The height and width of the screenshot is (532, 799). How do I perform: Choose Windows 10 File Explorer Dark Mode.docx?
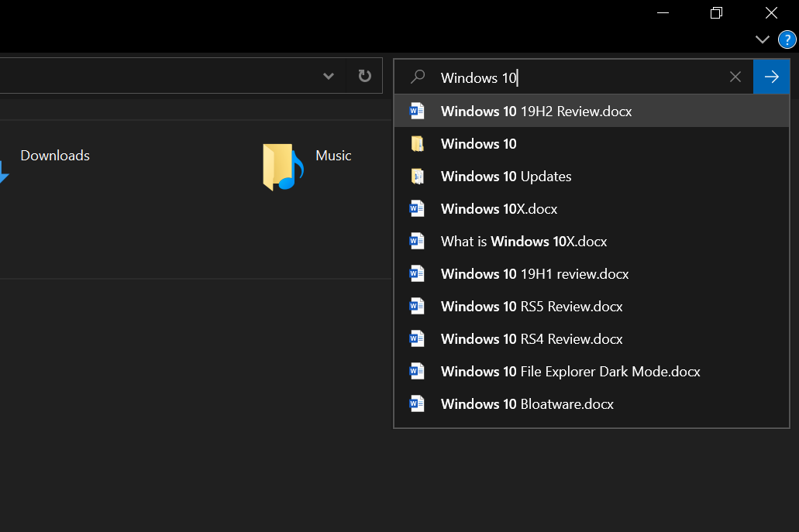[x=570, y=371]
